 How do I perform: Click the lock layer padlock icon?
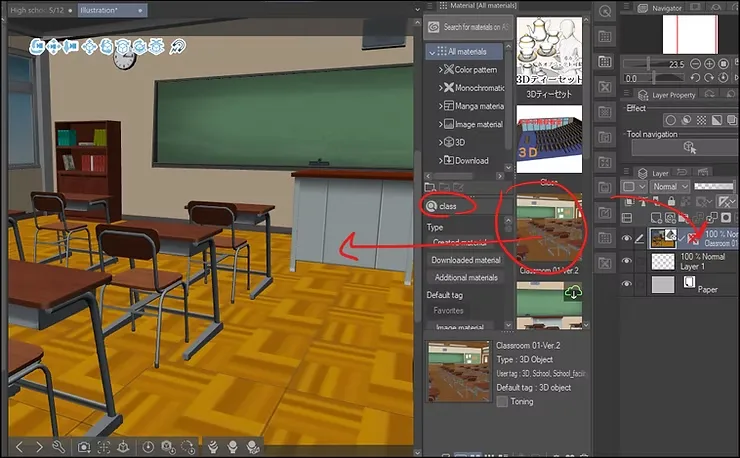(x=671, y=202)
